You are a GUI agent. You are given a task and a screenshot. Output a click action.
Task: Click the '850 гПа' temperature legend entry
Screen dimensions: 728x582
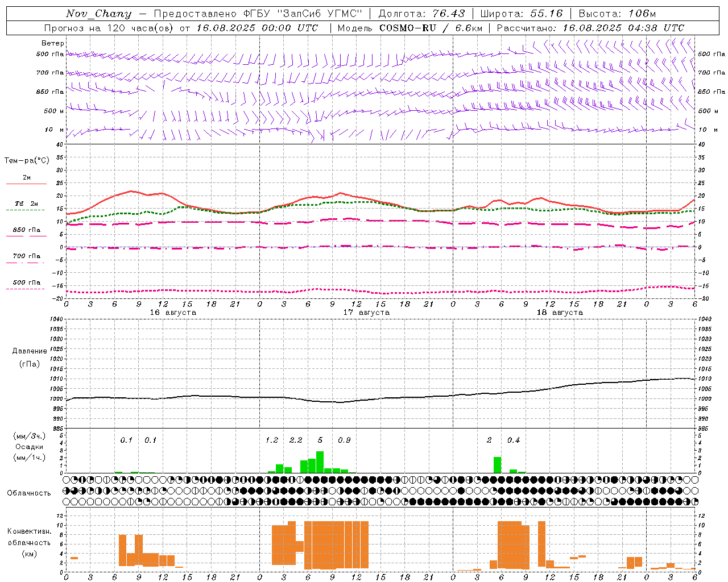[26, 230]
